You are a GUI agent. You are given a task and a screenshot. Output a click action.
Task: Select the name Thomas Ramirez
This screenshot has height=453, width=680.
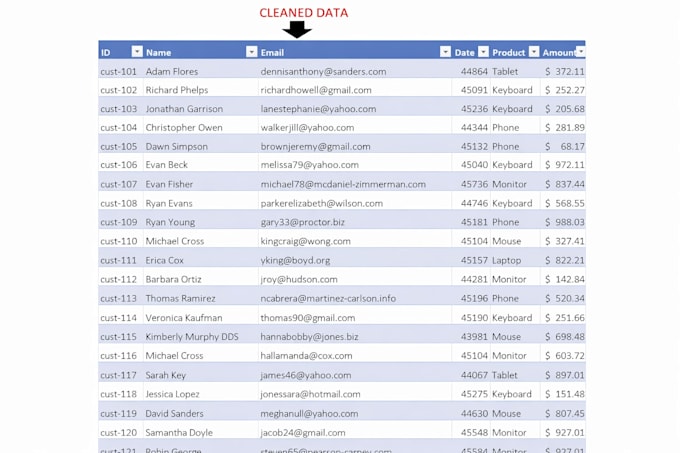tap(180, 298)
